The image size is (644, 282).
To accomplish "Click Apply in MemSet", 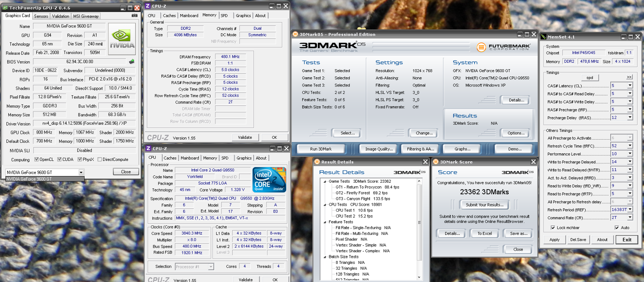I will [x=554, y=240].
